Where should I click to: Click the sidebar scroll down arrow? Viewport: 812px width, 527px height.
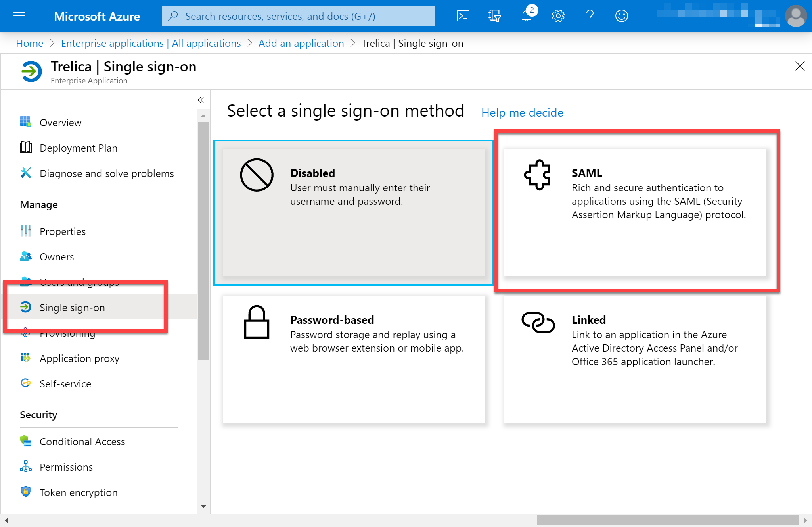[203, 506]
